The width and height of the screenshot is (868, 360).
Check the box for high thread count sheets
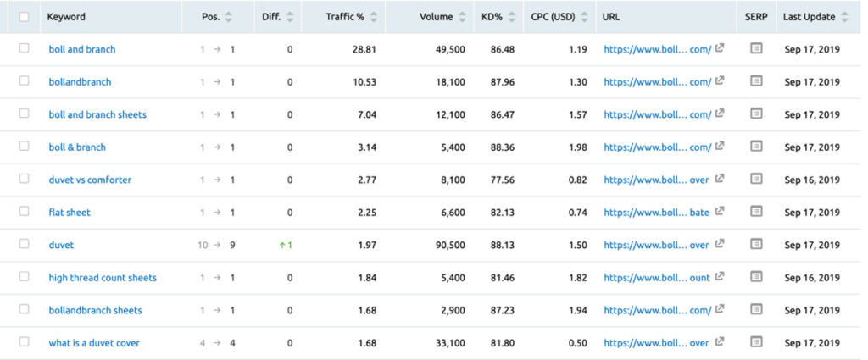point(24,276)
